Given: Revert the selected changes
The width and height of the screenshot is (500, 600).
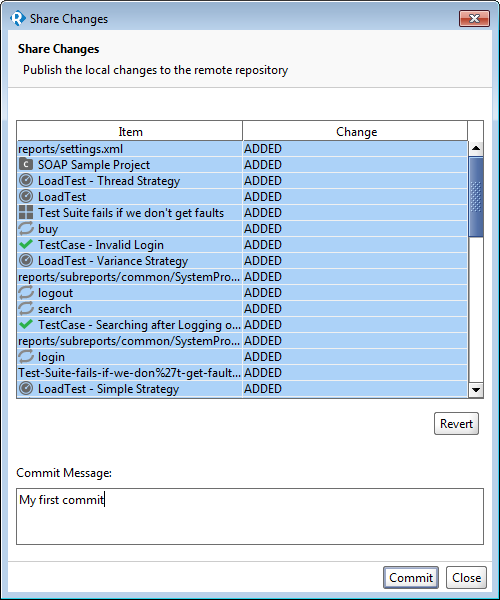Looking at the screenshot, I should 456,424.
